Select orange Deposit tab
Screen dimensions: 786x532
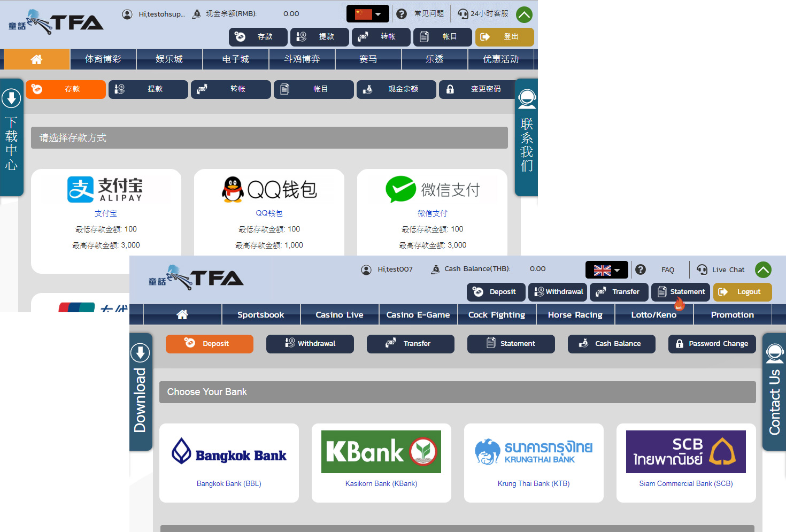pos(210,344)
